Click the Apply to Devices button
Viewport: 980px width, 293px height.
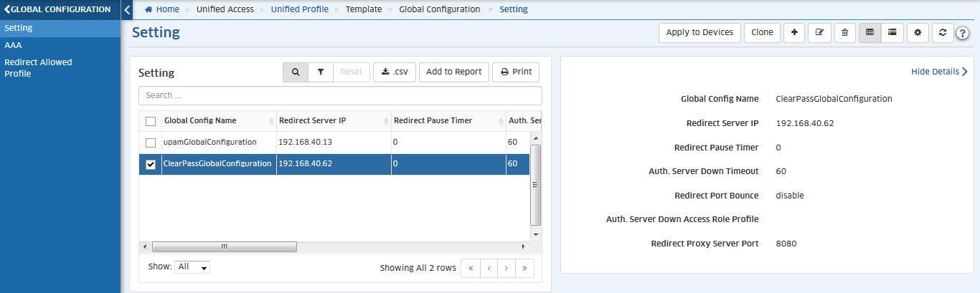pyautogui.click(x=699, y=32)
